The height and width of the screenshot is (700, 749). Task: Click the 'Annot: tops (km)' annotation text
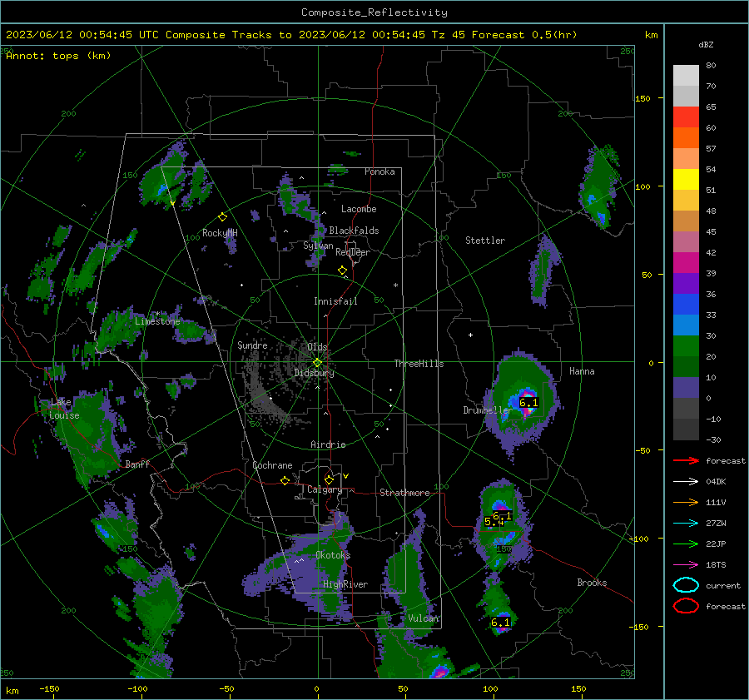[58, 56]
